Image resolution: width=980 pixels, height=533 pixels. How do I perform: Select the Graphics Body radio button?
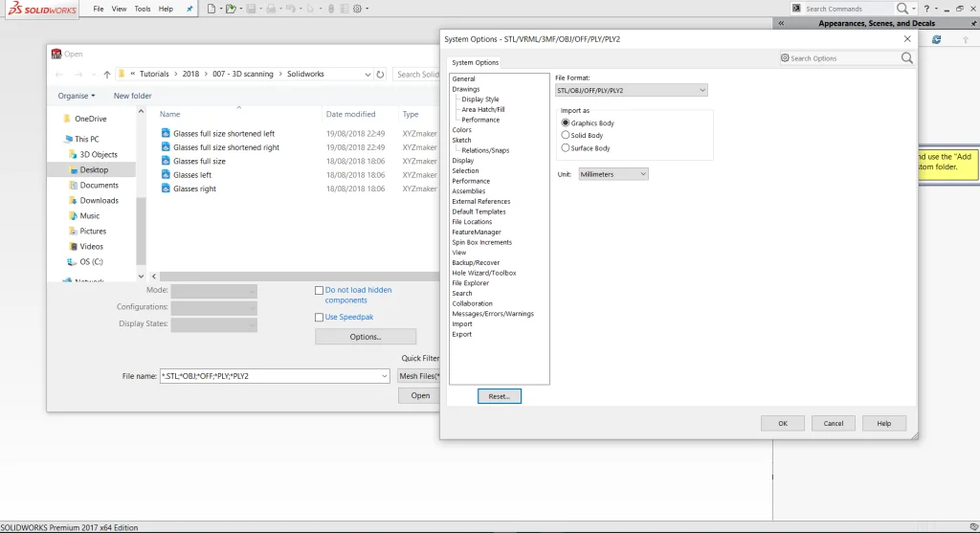point(566,123)
